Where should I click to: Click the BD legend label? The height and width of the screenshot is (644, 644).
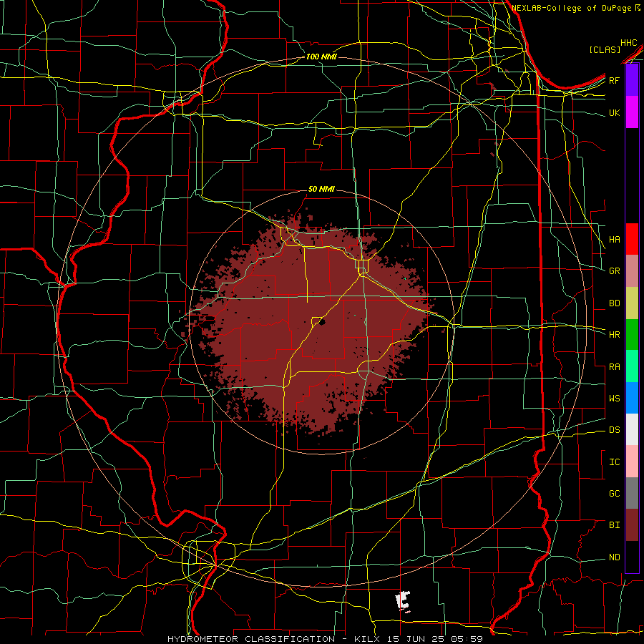pos(614,303)
